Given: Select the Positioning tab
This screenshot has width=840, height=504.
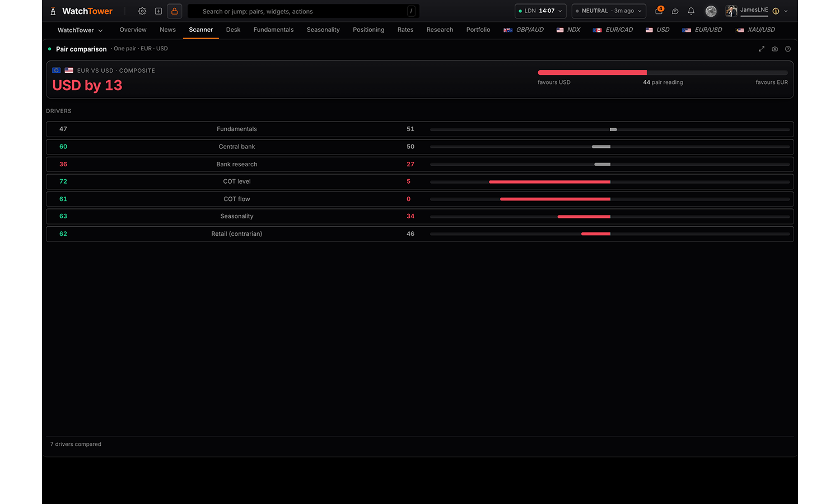Looking at the screenshot, I should tap(368, 30).
